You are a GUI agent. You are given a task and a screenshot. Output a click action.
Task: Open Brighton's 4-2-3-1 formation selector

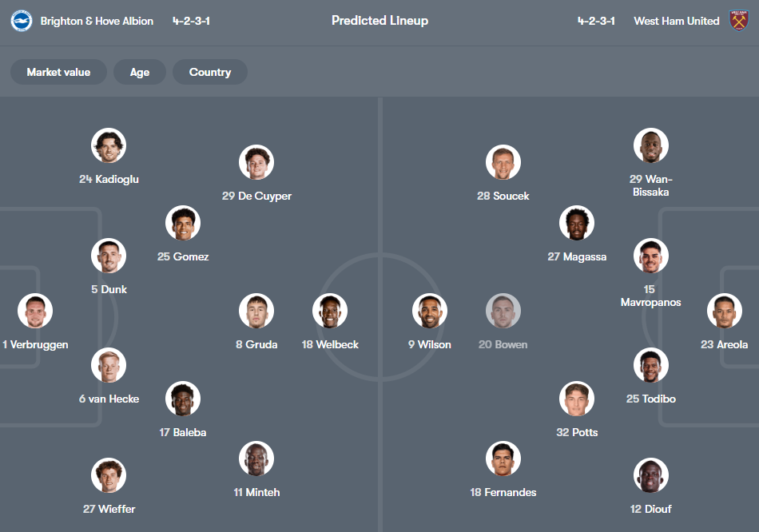(x=193, y=21)
